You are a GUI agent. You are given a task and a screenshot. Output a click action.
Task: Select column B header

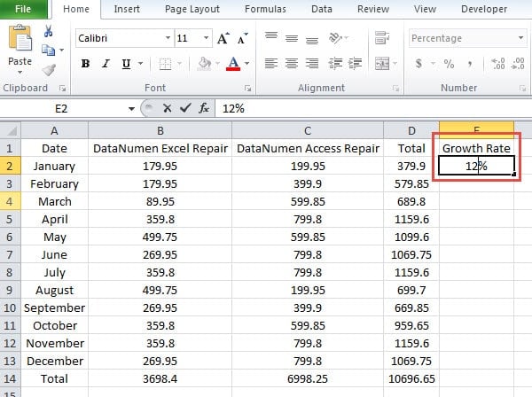tap(160, 130)
